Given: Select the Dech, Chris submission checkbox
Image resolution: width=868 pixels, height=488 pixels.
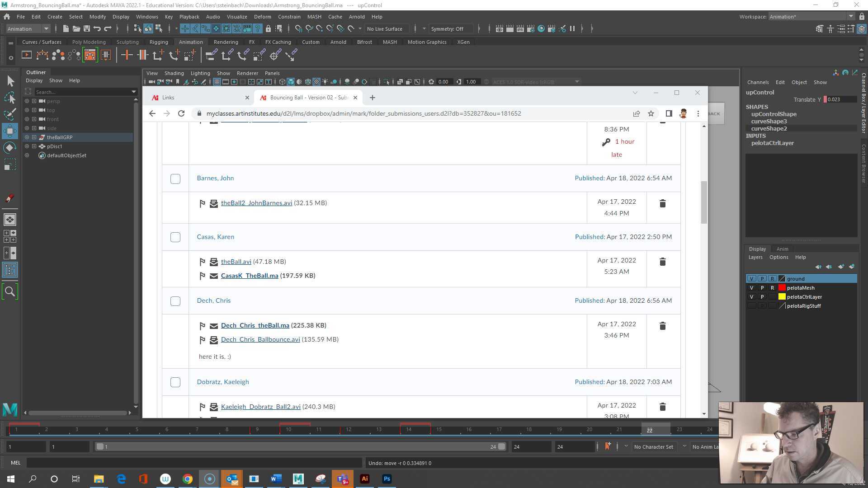Looking at the screenshot, I should coord(175,301).
